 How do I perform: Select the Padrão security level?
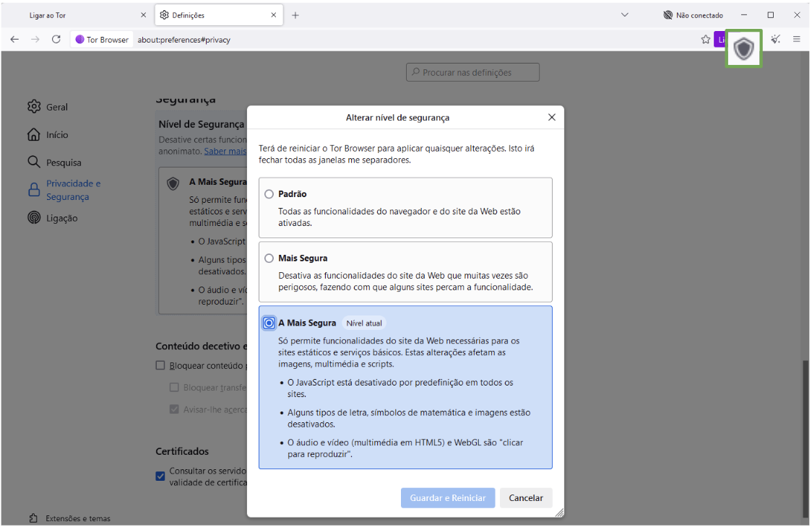[x=269, y=193]
